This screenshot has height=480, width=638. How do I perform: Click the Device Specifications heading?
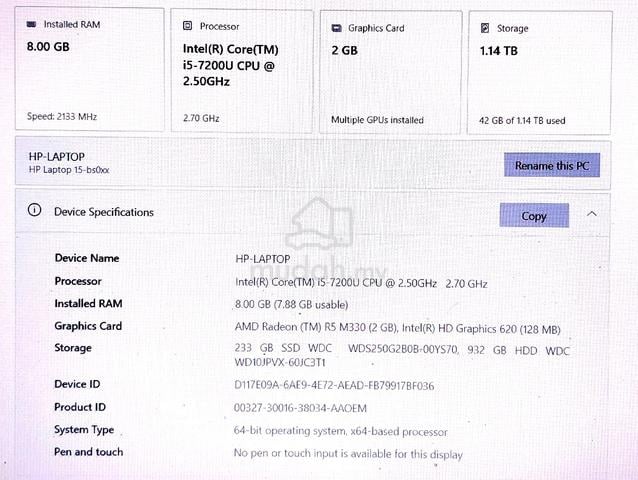click(104, 212)
